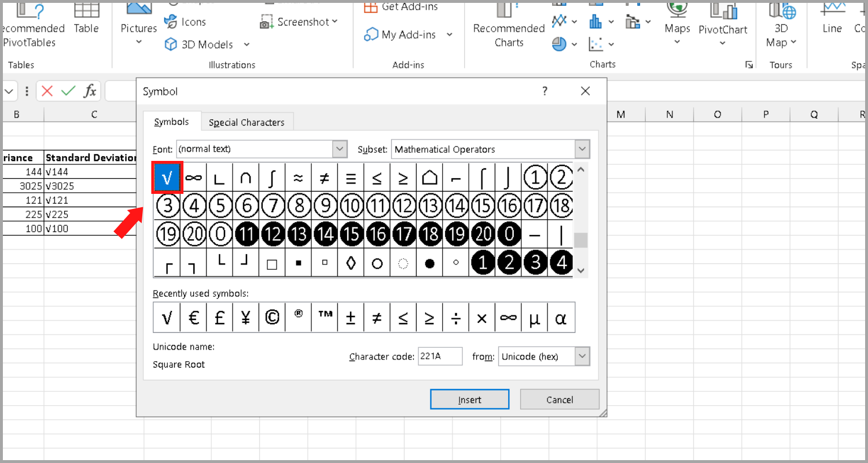Take a Screenshot using the ribbon icon
The image size is (868, 463).
point(299,21)
